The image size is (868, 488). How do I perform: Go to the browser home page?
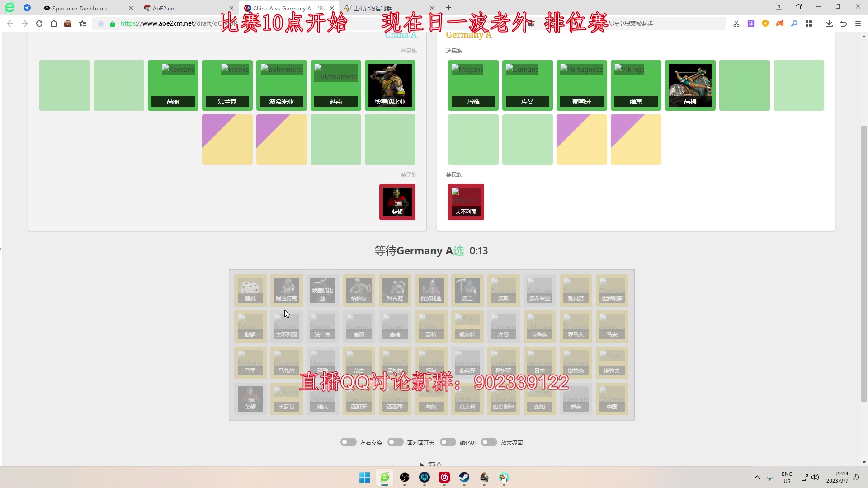53,23
